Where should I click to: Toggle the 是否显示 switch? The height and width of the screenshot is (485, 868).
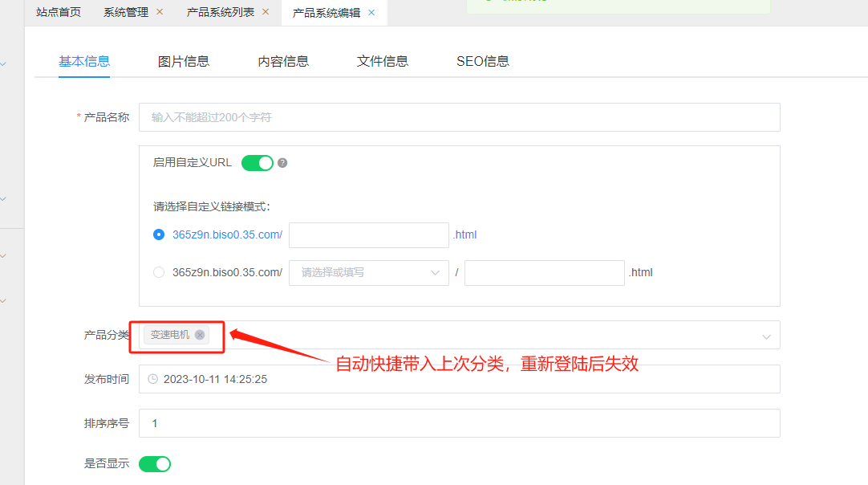click(155, 463)
